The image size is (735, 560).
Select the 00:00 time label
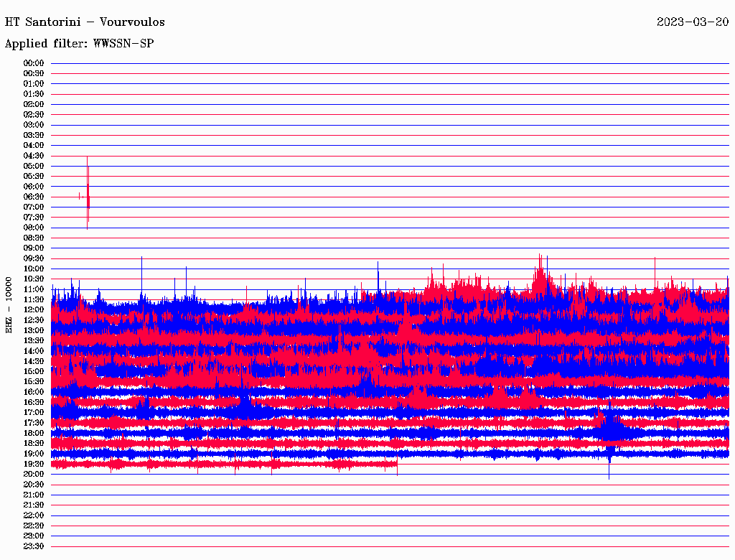pyautogui.click(x=34, y=63)
